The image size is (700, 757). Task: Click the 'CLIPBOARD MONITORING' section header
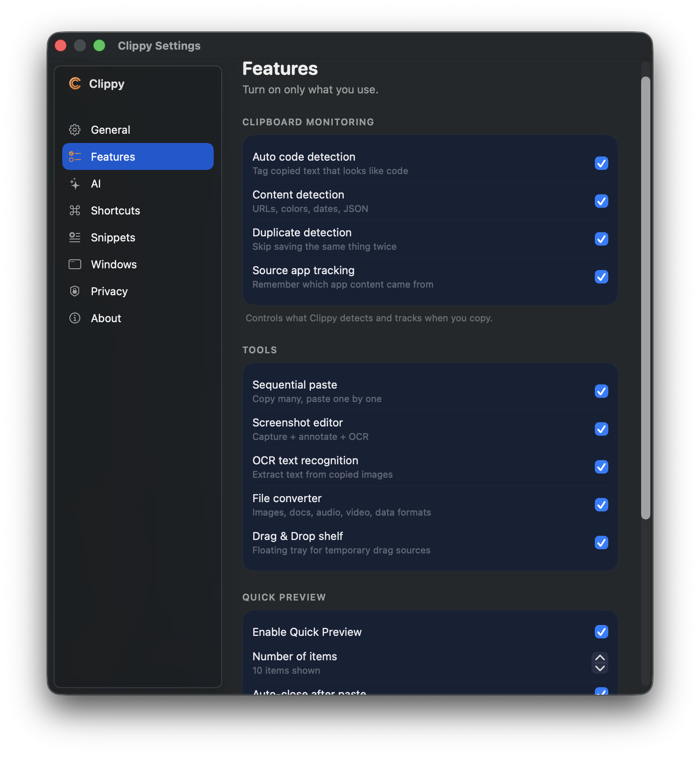308,122
